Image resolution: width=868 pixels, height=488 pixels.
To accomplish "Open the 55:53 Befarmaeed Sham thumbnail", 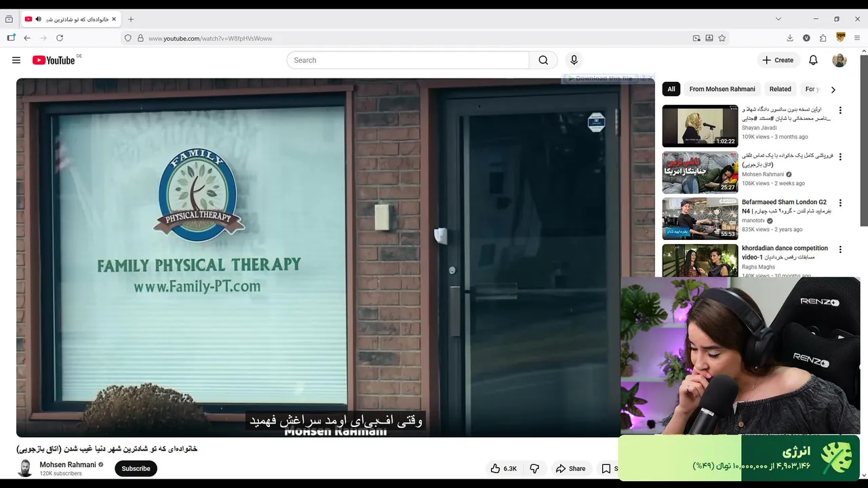I will 700,218.
